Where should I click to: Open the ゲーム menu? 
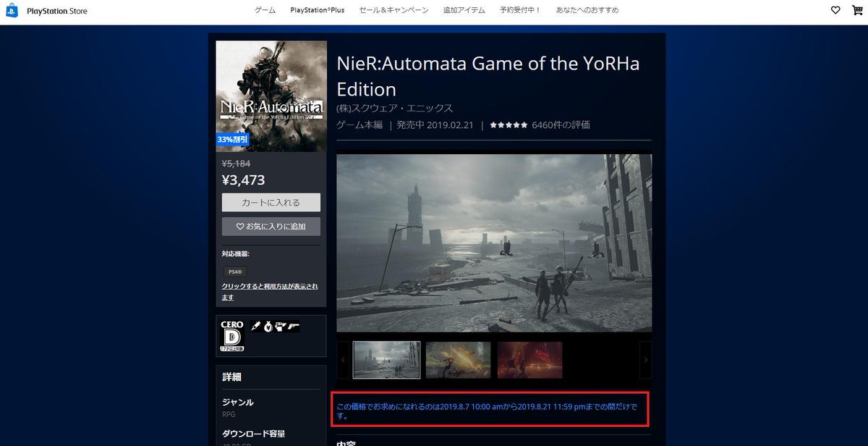coord(265,10)
